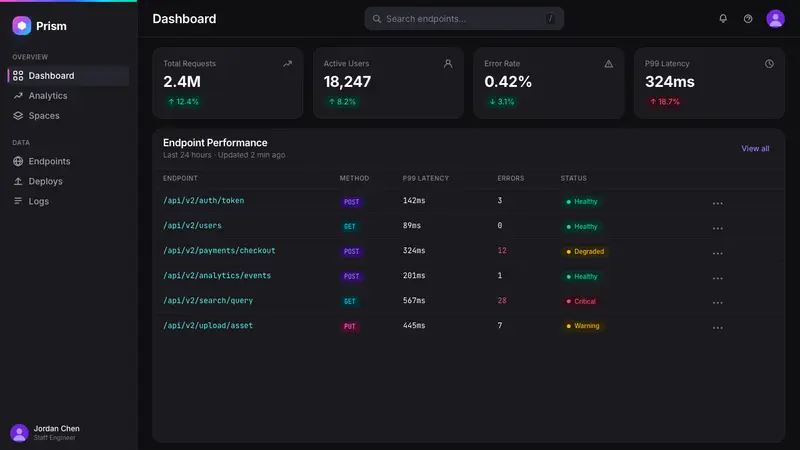
Task: Select the Total Requests 2.4M card
Action: (228, 83)
